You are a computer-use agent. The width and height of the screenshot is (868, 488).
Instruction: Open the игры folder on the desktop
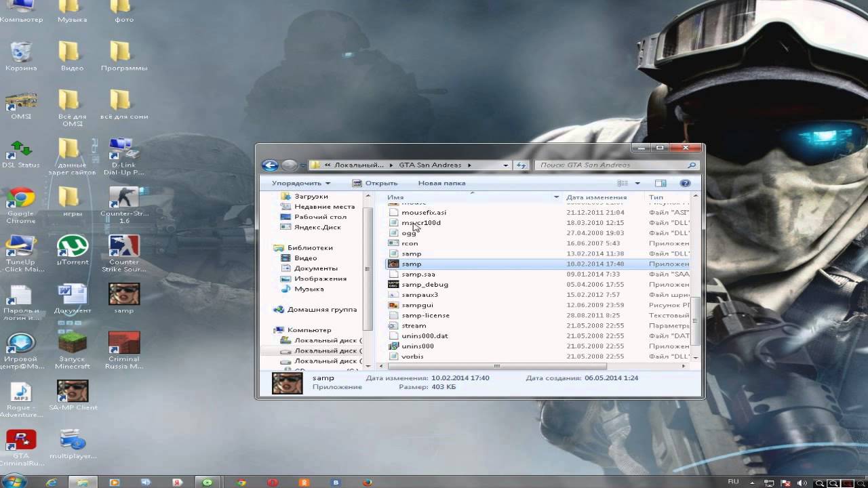[x=72, y=202]
